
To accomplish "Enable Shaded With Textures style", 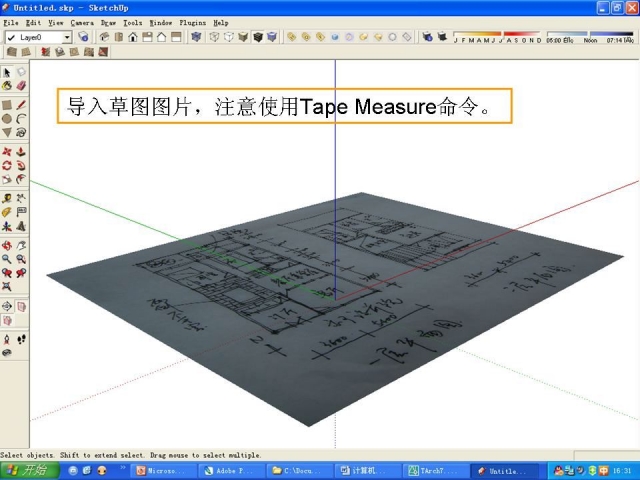I will coord(258,37).
